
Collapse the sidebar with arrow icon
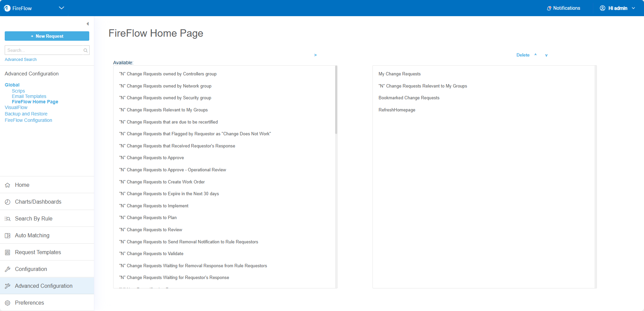click(x=88, y=24)
